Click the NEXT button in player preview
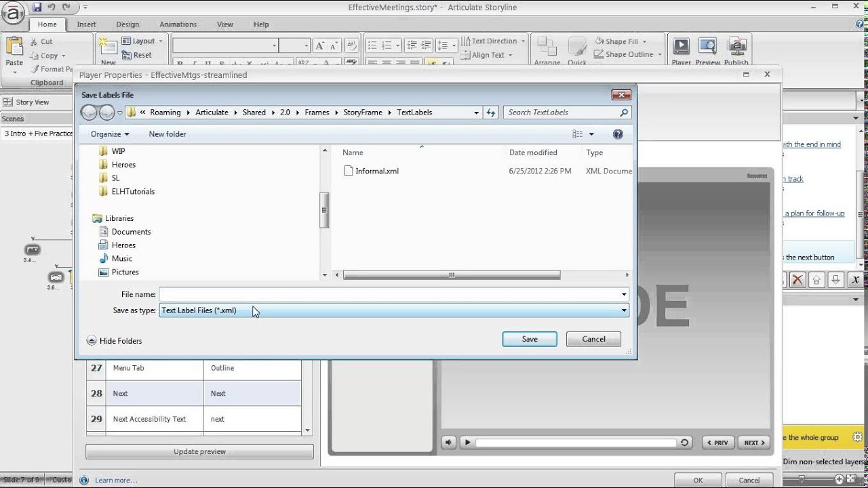 753,443
